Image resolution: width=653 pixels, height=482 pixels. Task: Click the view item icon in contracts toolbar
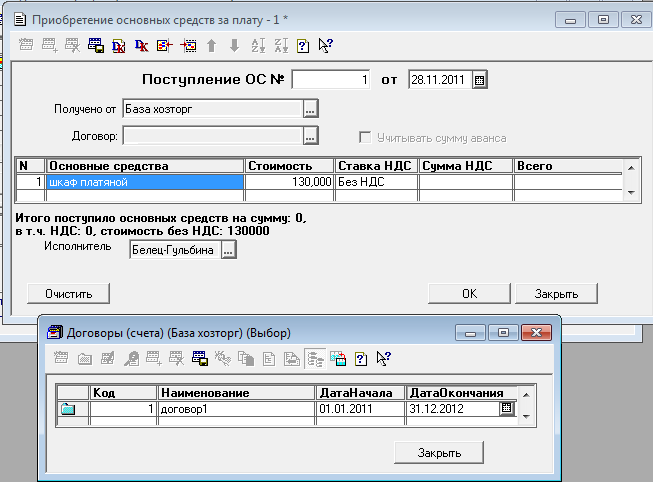click(x=131, y=358)
